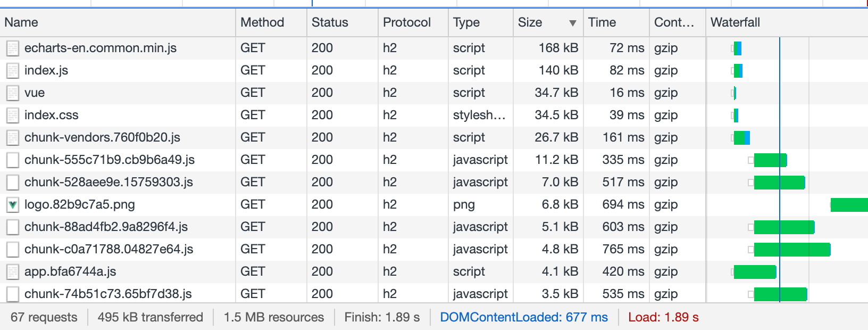Sort by the Protocol column header

pos(407,22)
